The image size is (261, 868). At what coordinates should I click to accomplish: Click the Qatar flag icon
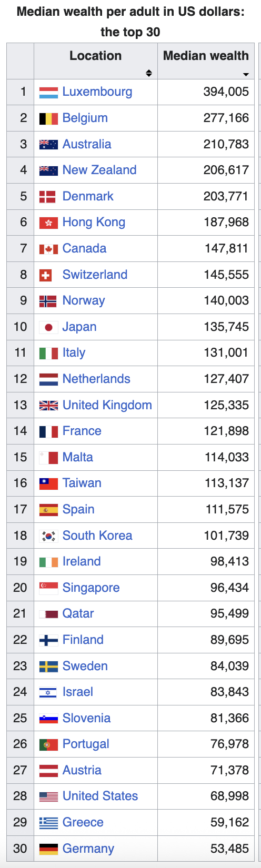click(x=48, y=614)
